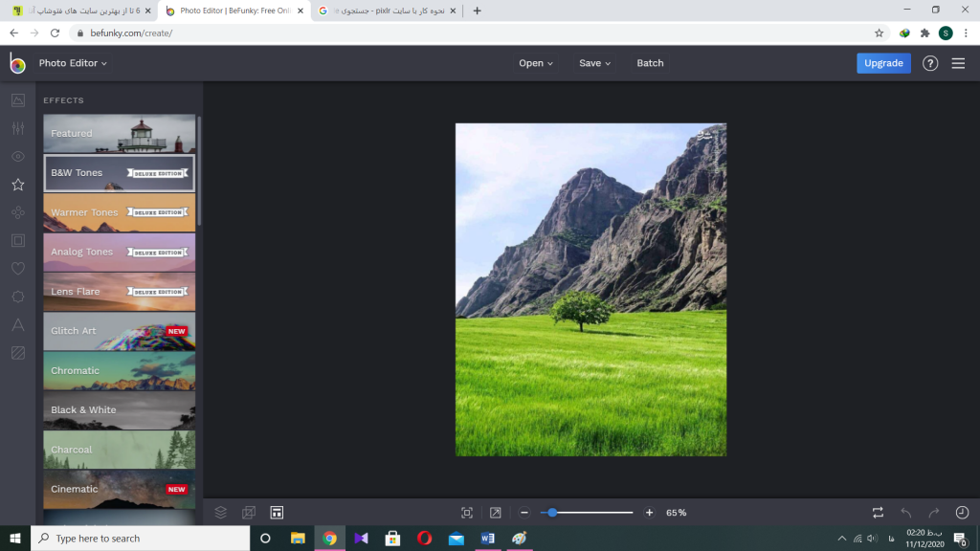This screenshot has height=551, width=980.
Task: Click the undo arrow icon
Action: [906, 513]
